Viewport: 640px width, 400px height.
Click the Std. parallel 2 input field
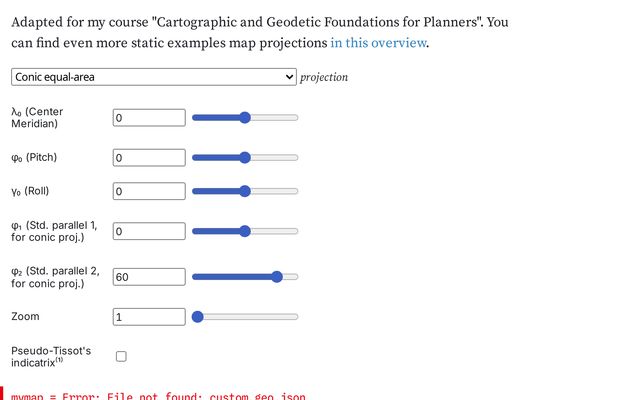coord(149,277)
